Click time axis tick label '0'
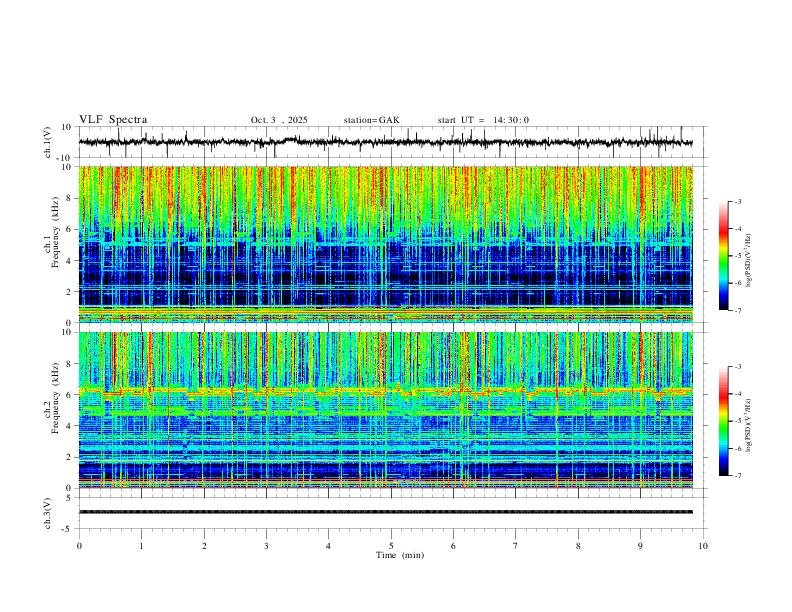Image resolution: width=792 pixels, height=612 pixels. coord(79,546)
